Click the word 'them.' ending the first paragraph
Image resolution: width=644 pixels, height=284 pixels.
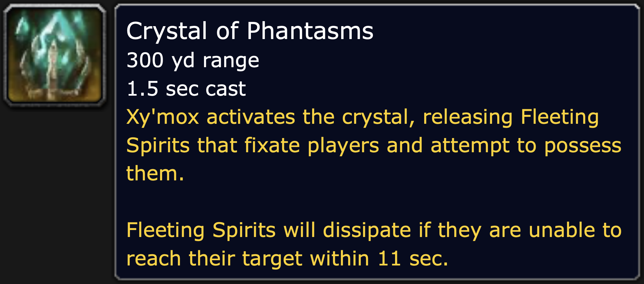coord(155,173)
